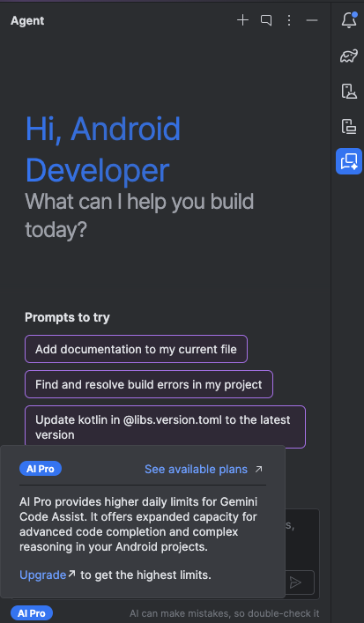Start a new chat with the plus icon
The height and width of the screenshot is (623, 364).
242,20
